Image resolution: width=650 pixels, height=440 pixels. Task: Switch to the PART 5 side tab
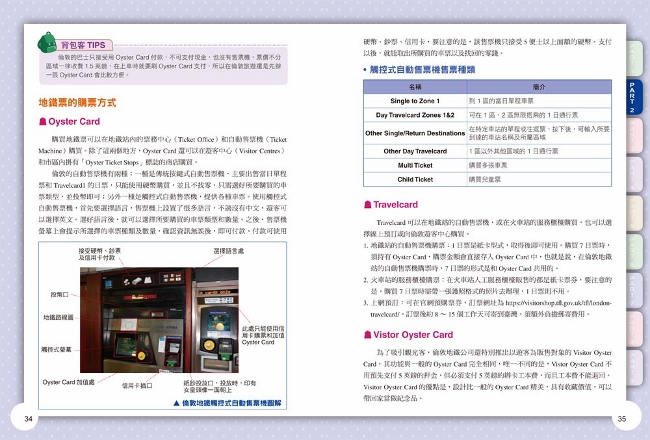click(634, 213)
